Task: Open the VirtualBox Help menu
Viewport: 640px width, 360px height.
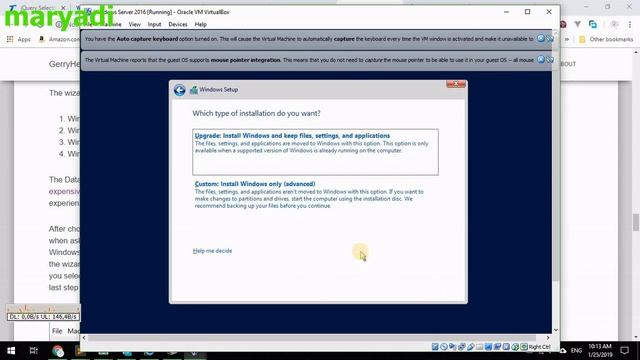Action: 200,24
